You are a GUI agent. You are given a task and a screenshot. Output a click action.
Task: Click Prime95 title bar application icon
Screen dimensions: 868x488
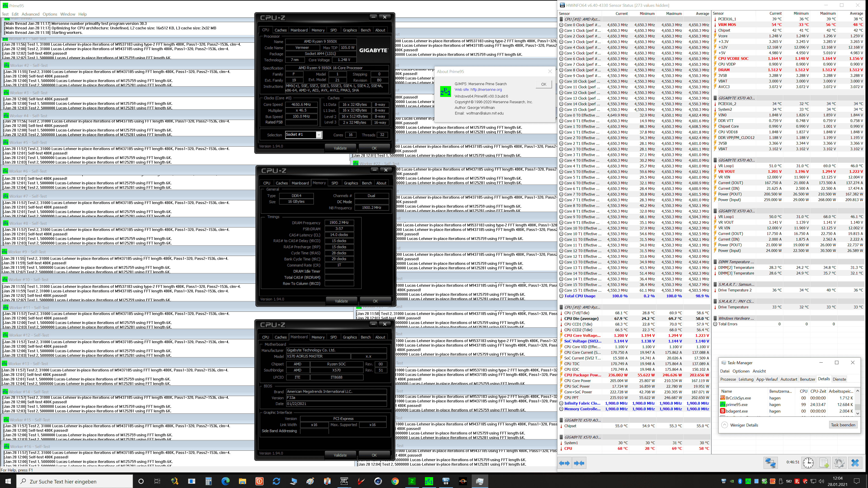point(5,5)
